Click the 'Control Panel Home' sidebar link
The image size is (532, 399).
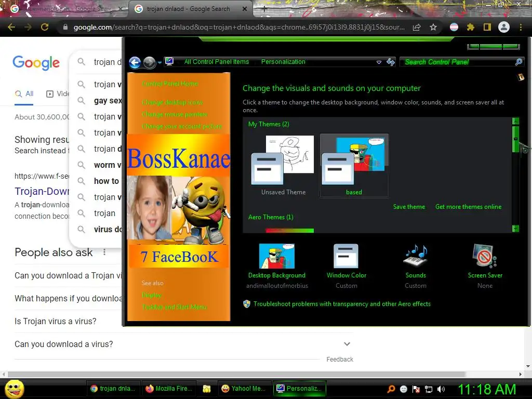click(170, 84)
